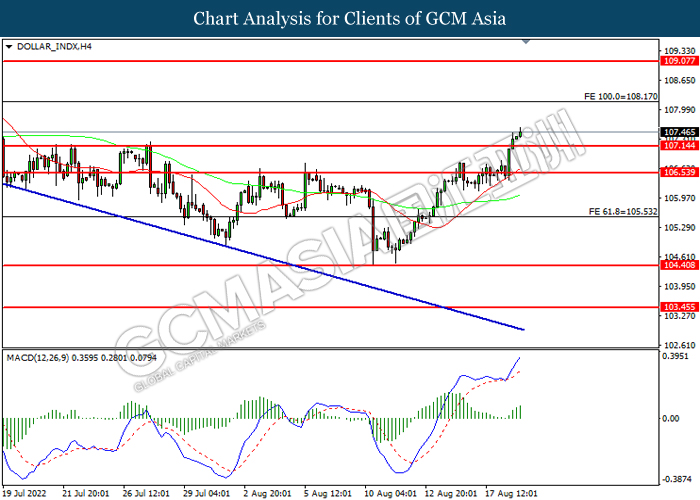Click the 26 Jul 12:01 time label

pyautogui.click(x=146, y=493)
